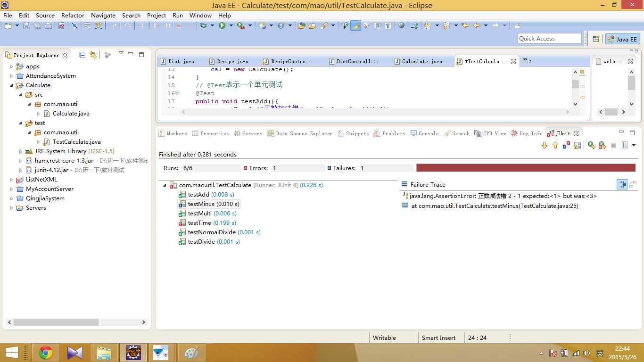
Task: Click the editor horizontal scrollbar
Action: pyautogui.click(x=375, y=112)
